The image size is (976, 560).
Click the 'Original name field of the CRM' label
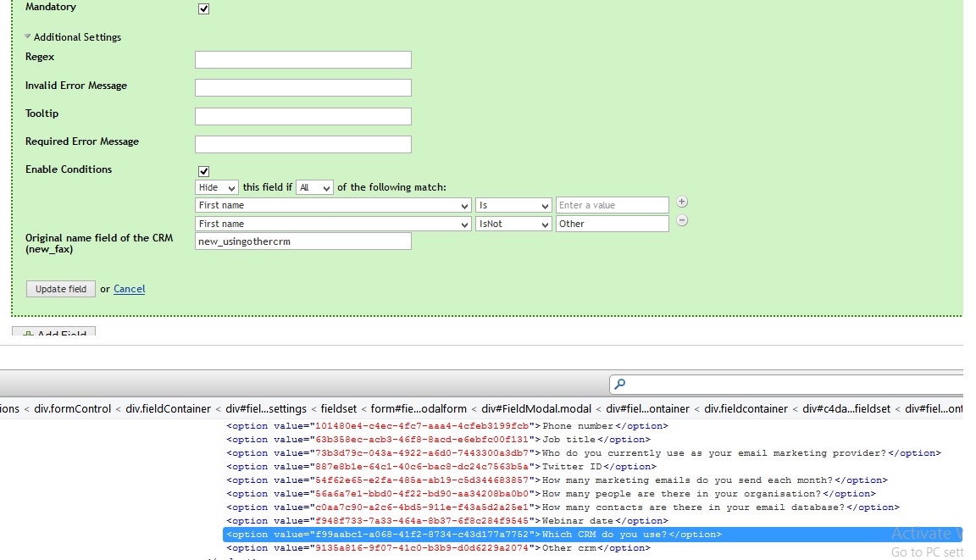[x=99, y=243]
